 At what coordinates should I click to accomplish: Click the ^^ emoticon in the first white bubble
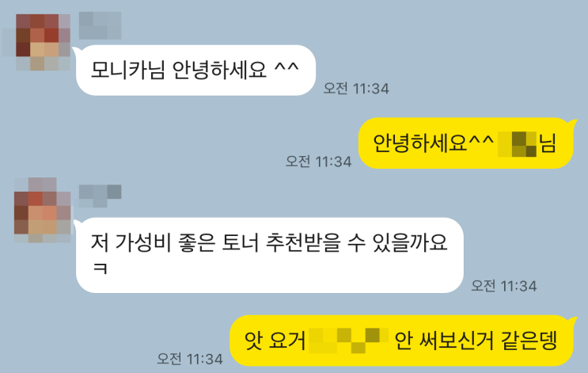pyautogui.click(x=286, y=68)
